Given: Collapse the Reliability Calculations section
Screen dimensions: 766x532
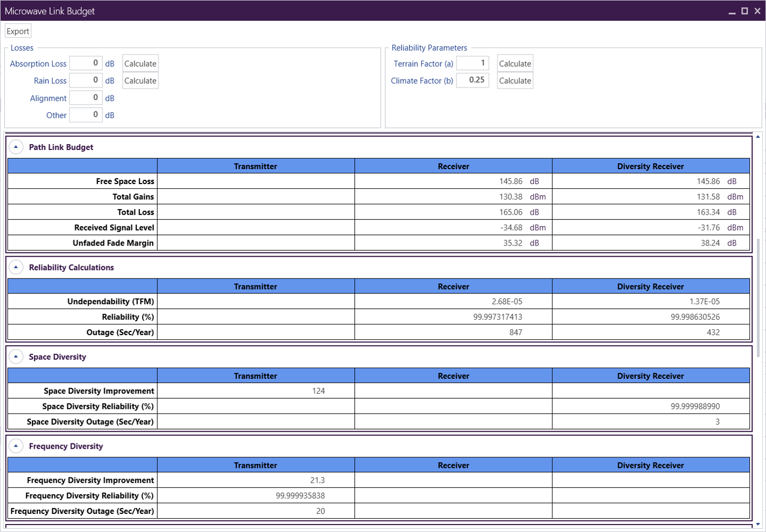Looking at the screenshot, I should click(x=16, y=267).
